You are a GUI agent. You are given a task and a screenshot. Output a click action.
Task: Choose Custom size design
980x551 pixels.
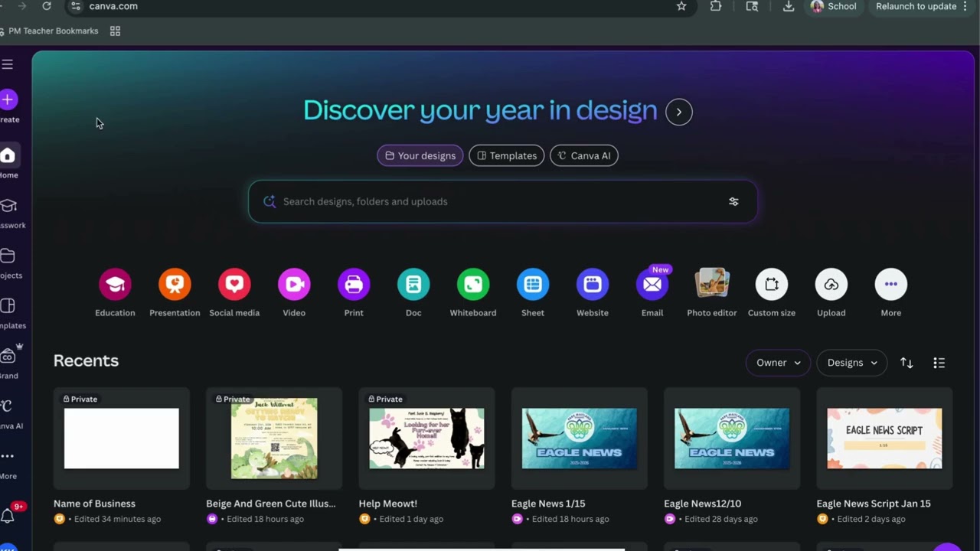coord(772,285)
